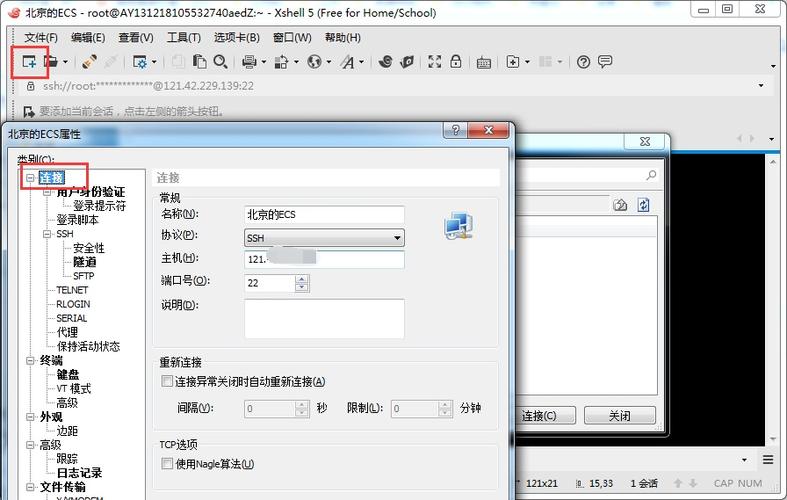Click the hamburger menu icon at bottom right
The width and height of the screenshot is (787, 500).
pos(768,460)
